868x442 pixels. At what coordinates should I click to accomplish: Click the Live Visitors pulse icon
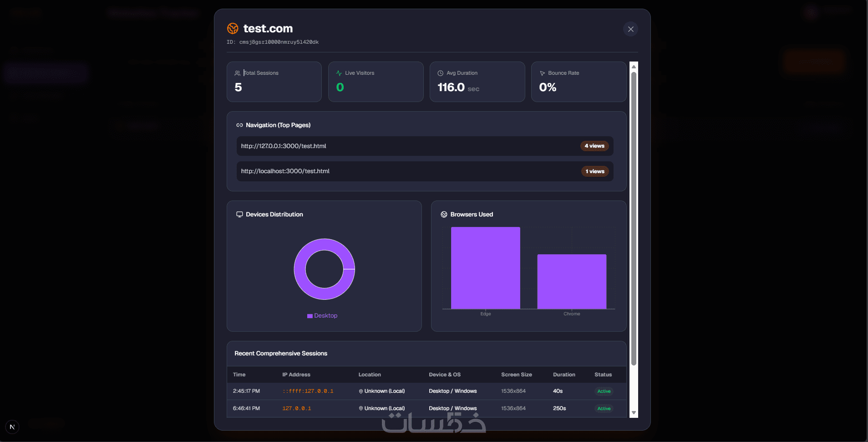339,73
